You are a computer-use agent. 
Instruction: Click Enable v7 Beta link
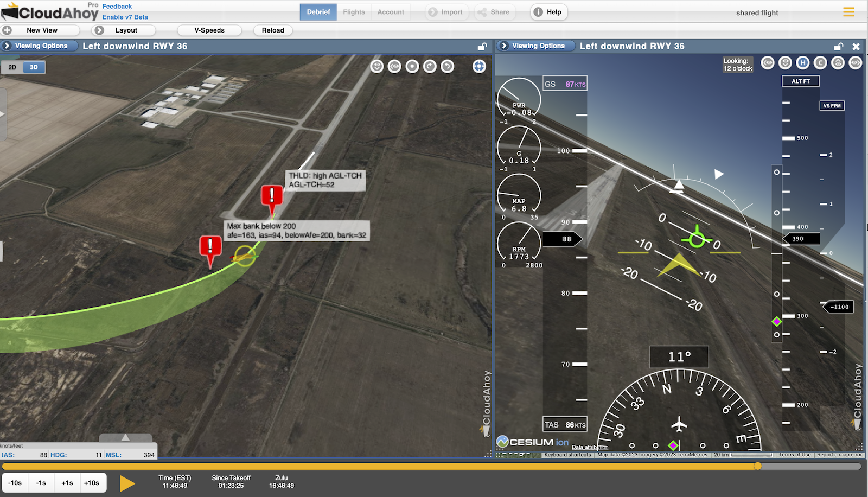pos(125,17)
